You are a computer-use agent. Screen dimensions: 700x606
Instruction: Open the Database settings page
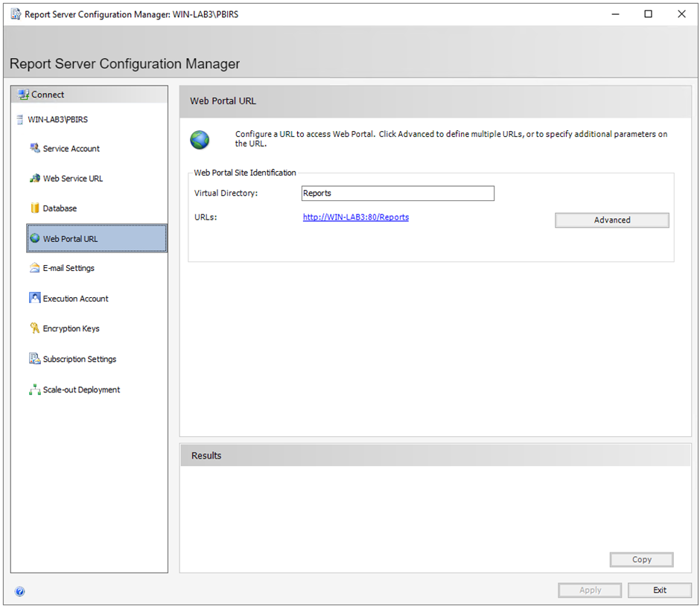tap(60, 208)
